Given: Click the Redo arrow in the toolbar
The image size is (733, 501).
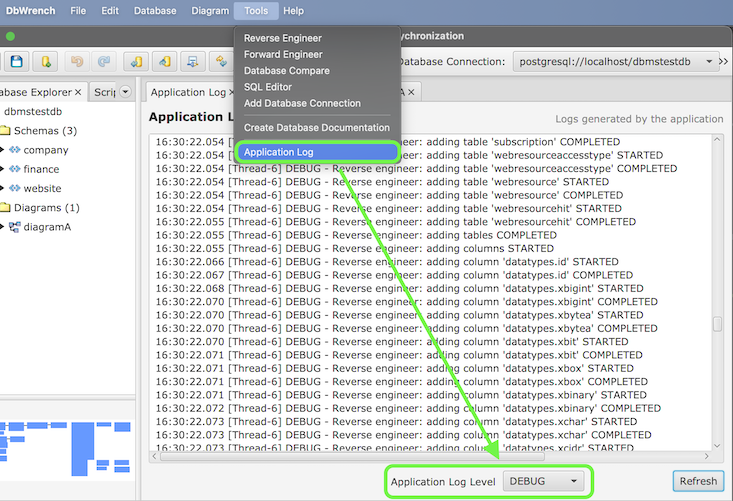Looking at the screenshot, I should click(x=104, y=61).
